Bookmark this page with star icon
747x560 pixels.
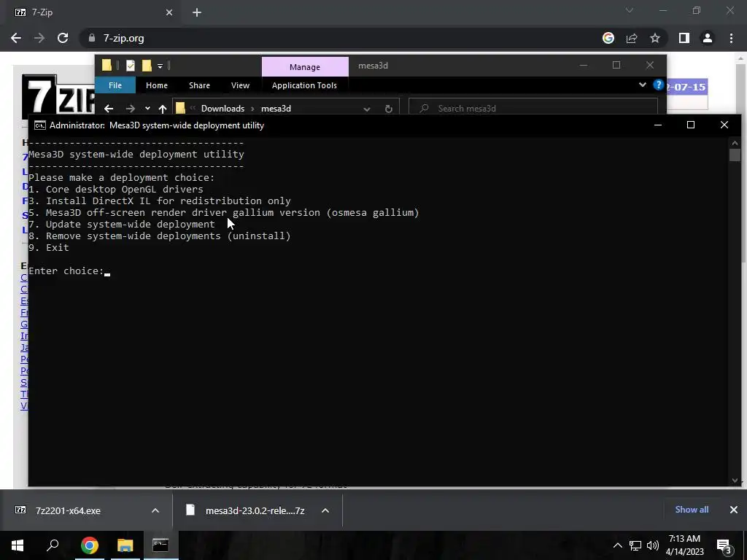[655, 38]
